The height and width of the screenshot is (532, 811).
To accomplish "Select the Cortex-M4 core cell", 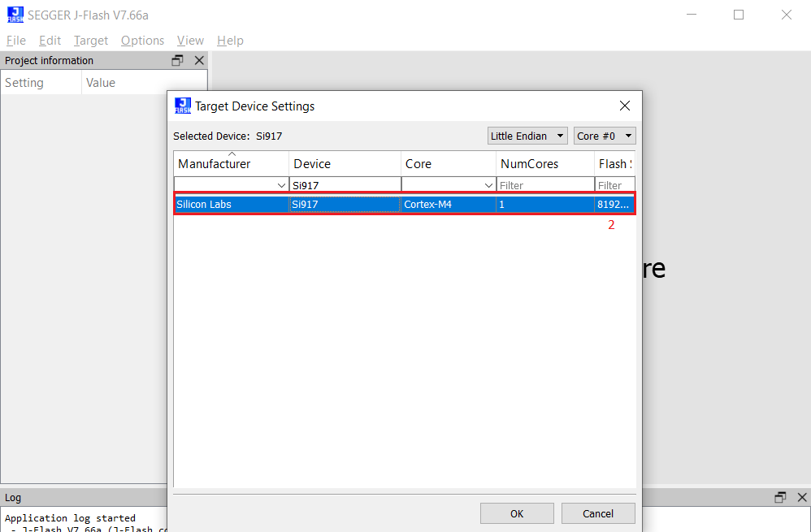I will point(449,204).
